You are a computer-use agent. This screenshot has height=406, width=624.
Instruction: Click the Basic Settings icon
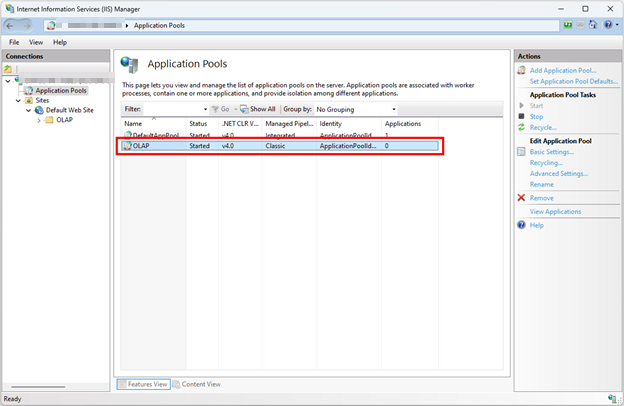point(521,152)
